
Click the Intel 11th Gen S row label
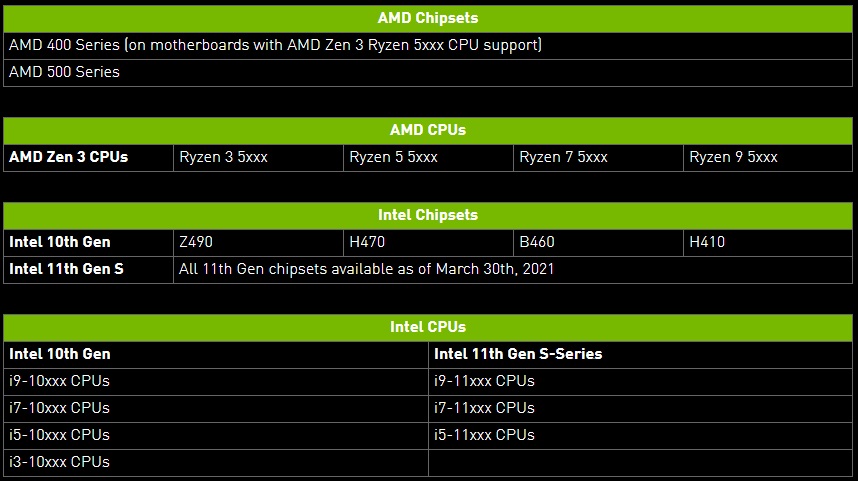click(x=67, y=269)
